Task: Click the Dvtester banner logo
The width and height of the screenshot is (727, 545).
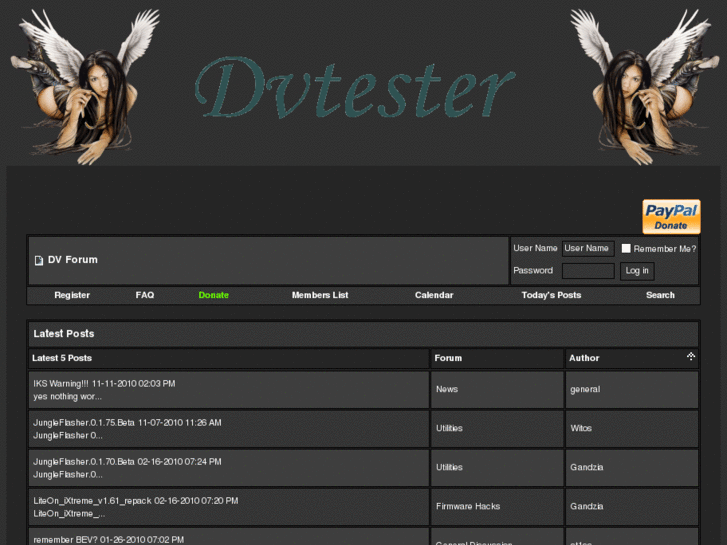Action: [x=355, y=88]
